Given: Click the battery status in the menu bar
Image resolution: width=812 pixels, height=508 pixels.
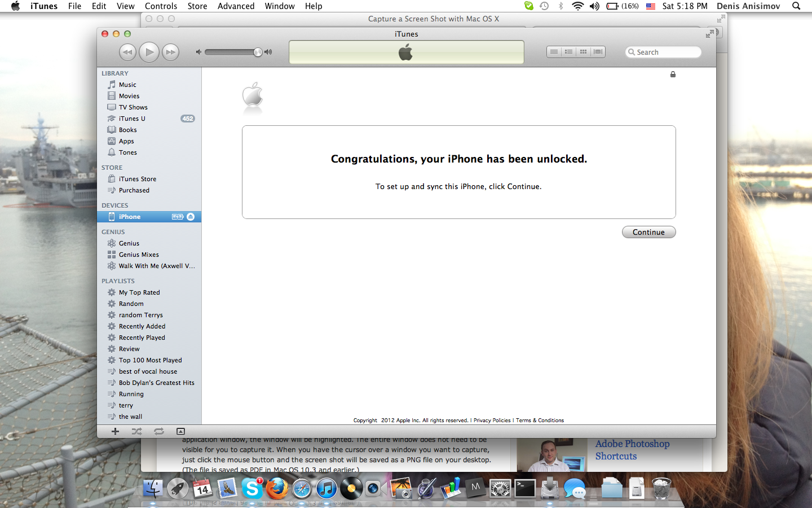Looking at the screenshot, I should click(623, 6).
